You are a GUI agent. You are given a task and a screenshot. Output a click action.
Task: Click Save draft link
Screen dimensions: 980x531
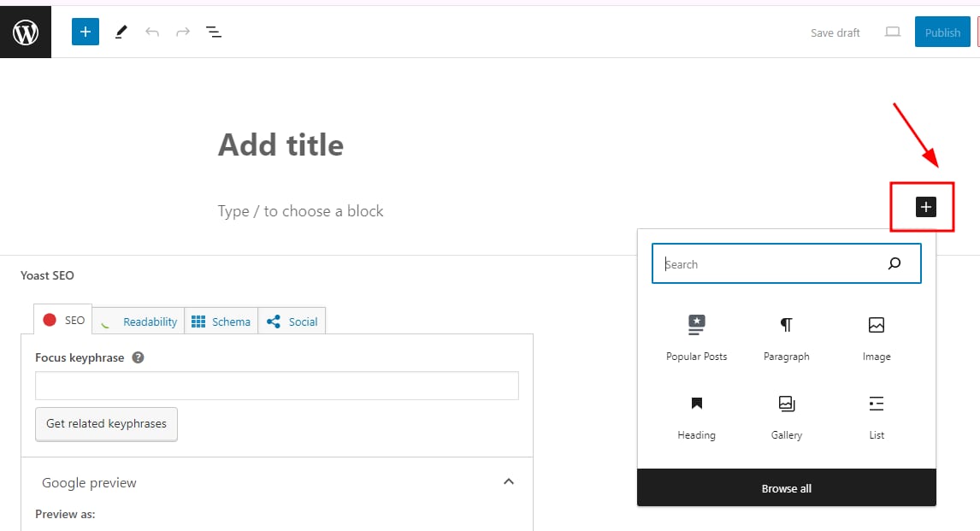835,32
